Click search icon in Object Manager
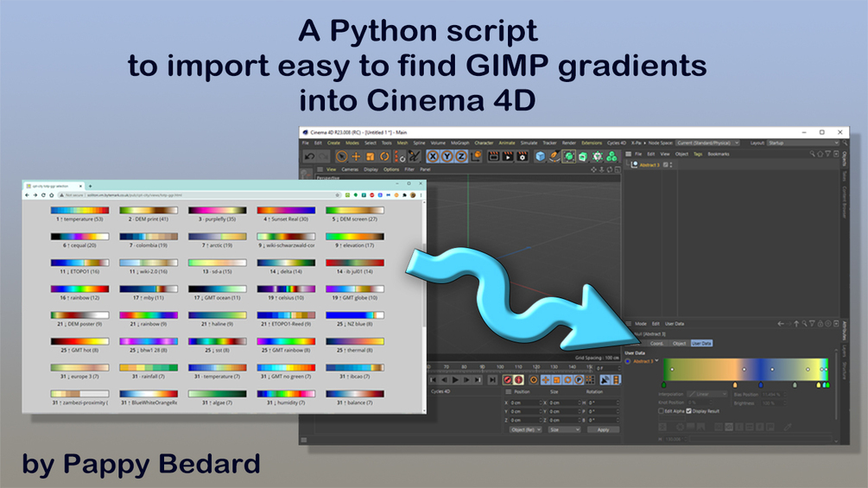Screen dimensions: 868x488 click(x=812, y=154)
